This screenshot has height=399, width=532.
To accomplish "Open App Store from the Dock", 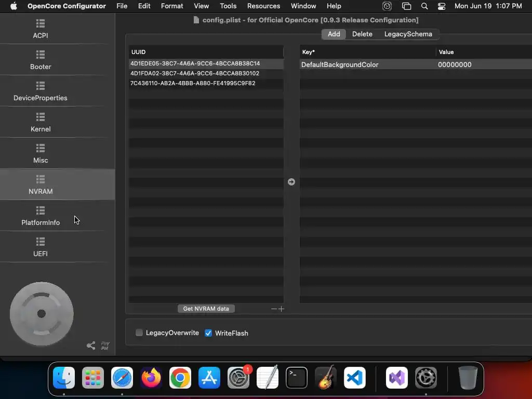I will click(x=209, y=378).
